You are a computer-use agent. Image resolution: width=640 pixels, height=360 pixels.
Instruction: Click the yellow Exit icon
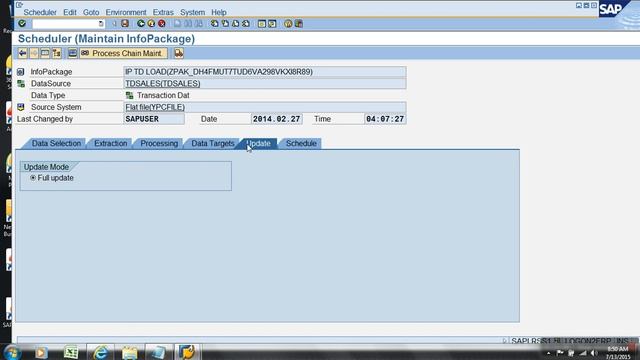pos(151,24)
